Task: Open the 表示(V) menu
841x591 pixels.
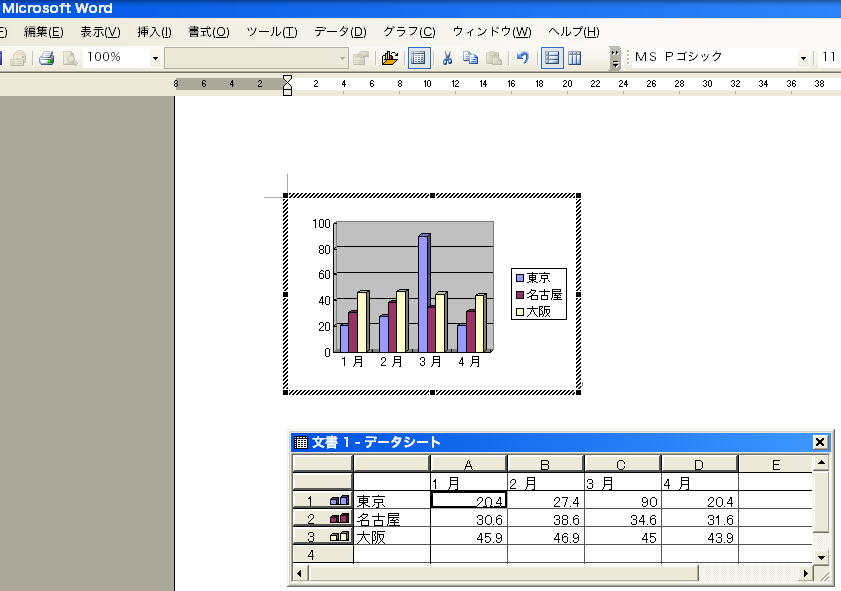Action: click(100, 32)
